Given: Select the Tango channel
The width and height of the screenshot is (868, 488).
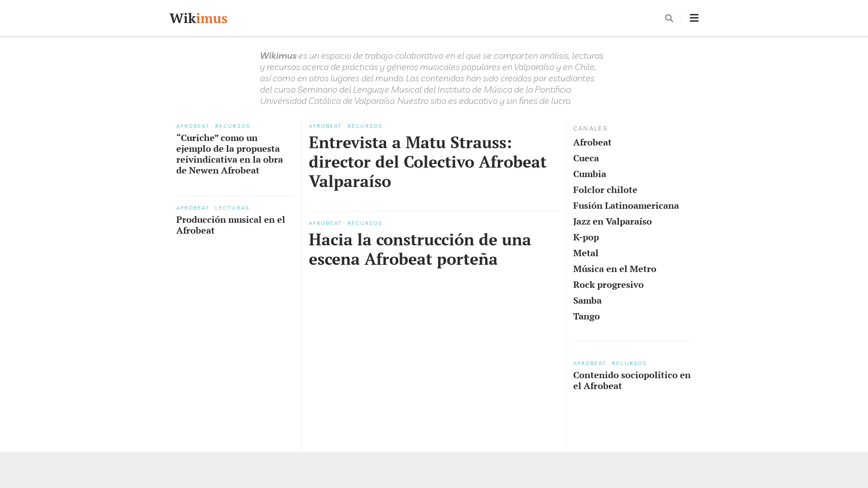Looking at the screenshot, I should [x=586, y=316].
